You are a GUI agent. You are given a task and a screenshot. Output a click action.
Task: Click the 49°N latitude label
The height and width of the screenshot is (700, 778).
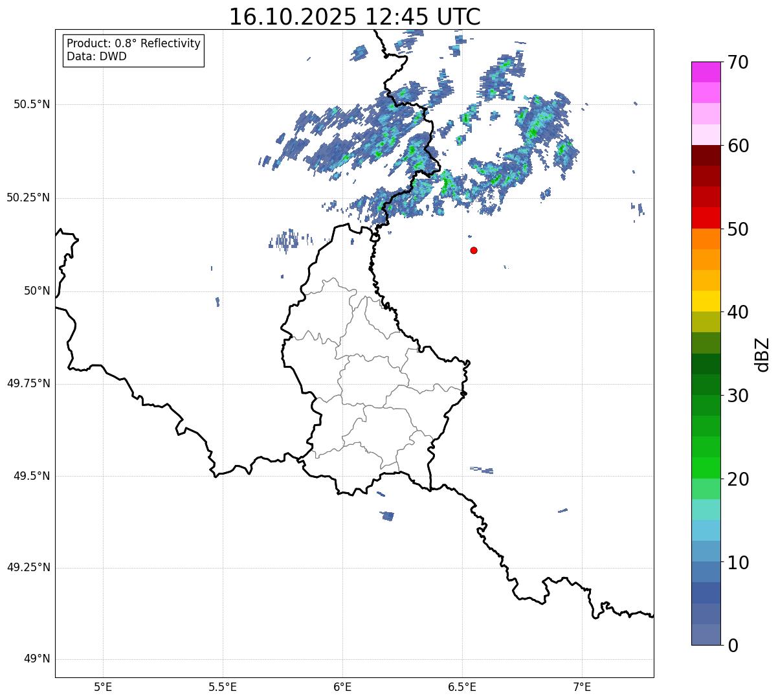point(37,659)
